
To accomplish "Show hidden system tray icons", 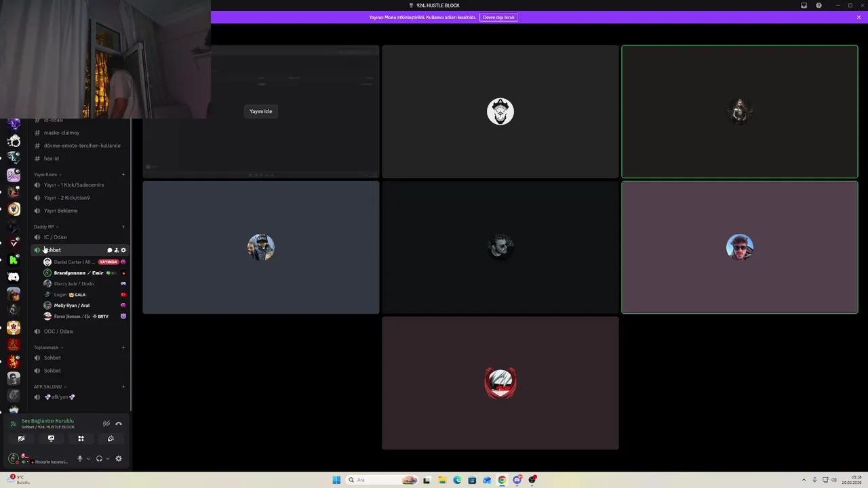I will coord(805,480).
